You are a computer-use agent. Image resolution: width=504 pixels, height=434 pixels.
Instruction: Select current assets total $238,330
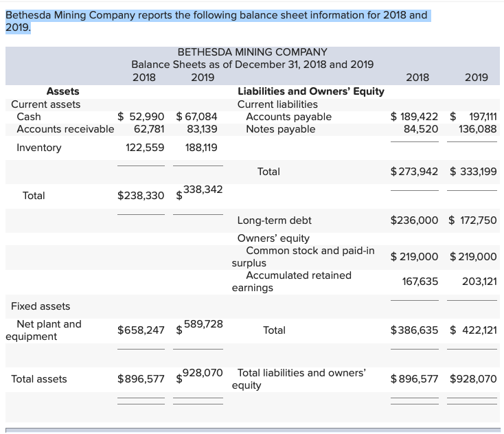(x=141, y=196)
